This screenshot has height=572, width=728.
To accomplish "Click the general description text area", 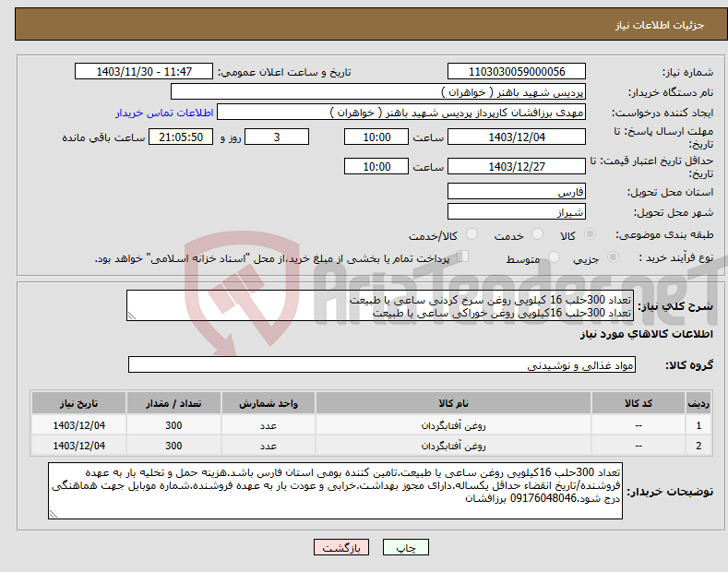I will [380, 306].
